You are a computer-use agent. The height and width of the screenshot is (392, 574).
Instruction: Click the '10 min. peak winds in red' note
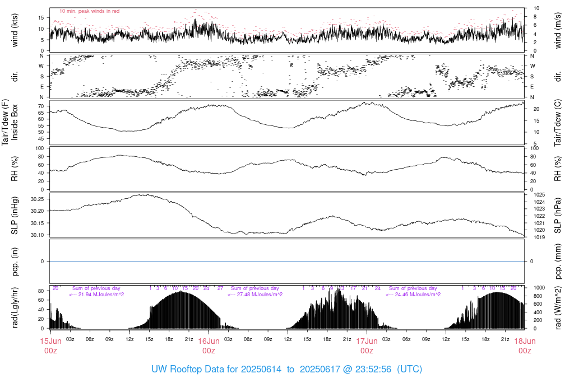89,11
